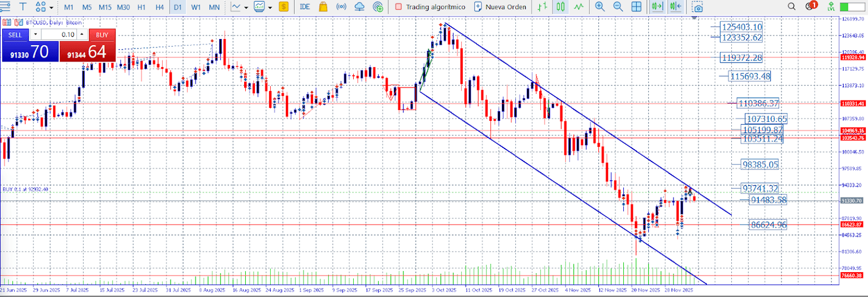Click the tile windows grid icon
Image resolution: width=868 pixels, height=297 pixels.
pos(636,7)
